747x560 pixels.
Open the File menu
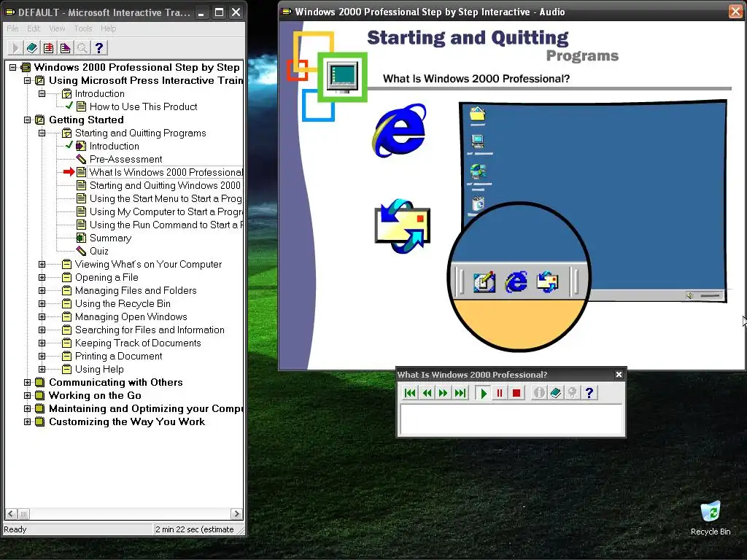pyautogui.click(x=12, y=28)
